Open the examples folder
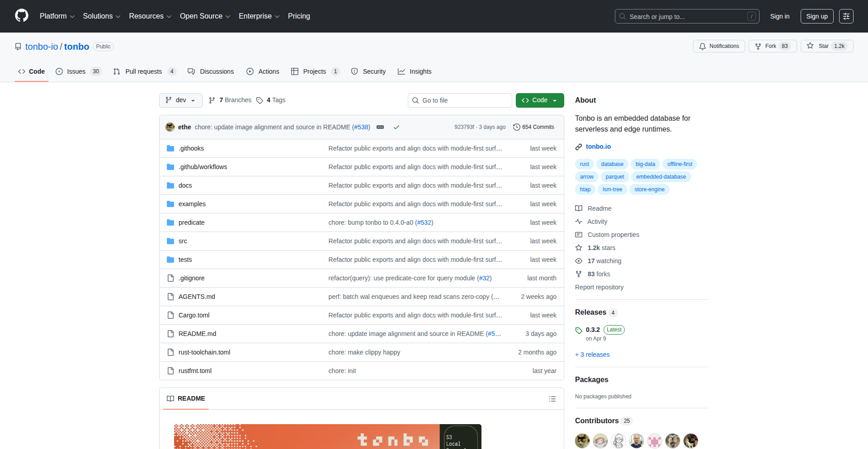Viewport: 868px width, 449px height. coord(192,204)
